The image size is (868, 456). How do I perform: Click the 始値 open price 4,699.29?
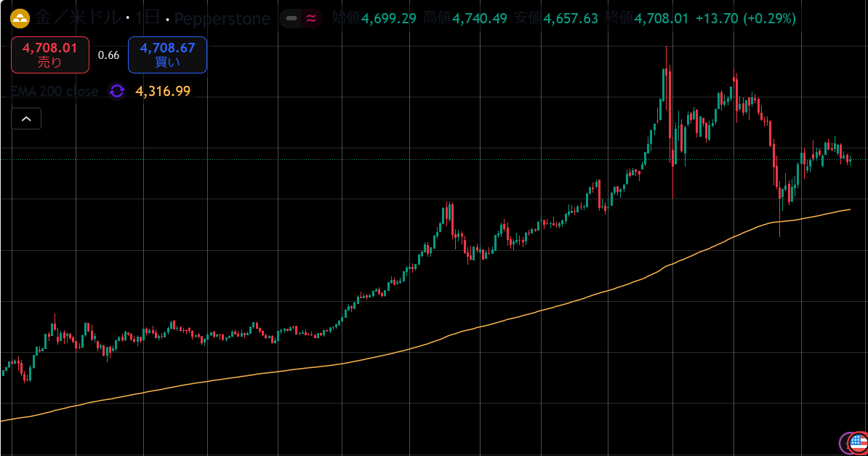pyautogui.click(x=389, y=18)
